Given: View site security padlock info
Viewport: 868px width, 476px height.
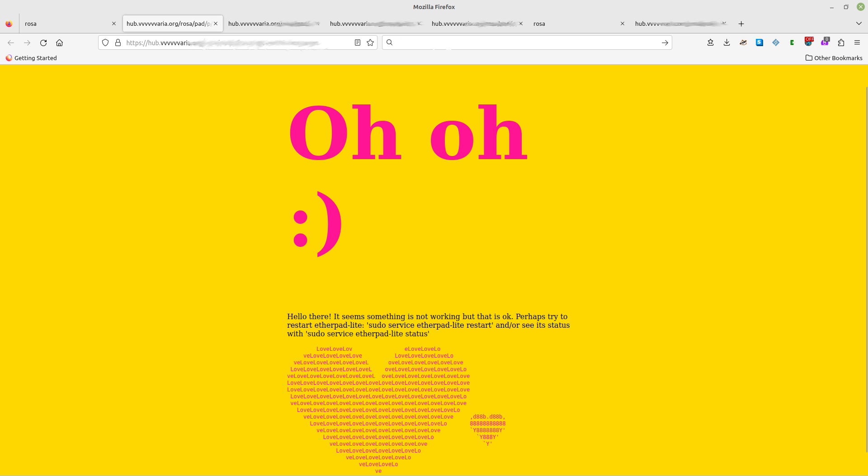Looking at the screenshot, I should (x=118, y=42).
